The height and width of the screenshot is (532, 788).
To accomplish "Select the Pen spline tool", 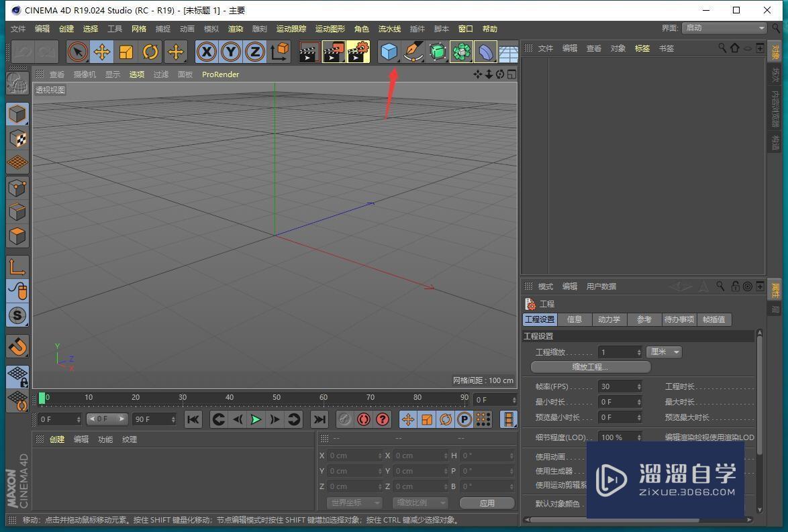I will tap(413, 52).
